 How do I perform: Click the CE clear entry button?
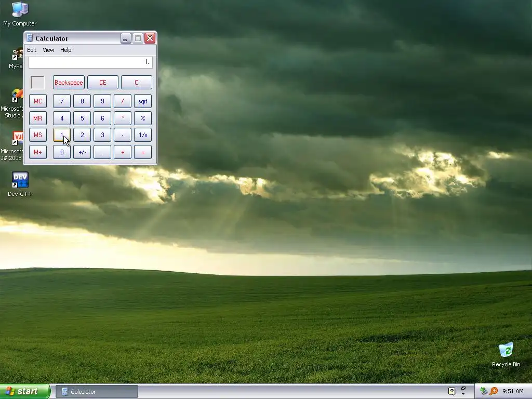[x=102, y=83]
